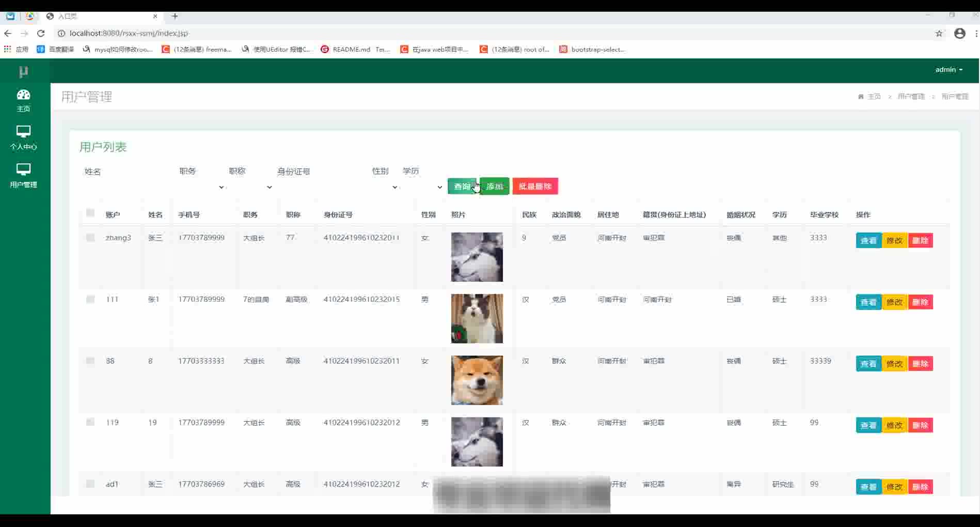The image size is (980, 527).
Task: Click 删除 for user 88
Action: [x=920, y=364]
